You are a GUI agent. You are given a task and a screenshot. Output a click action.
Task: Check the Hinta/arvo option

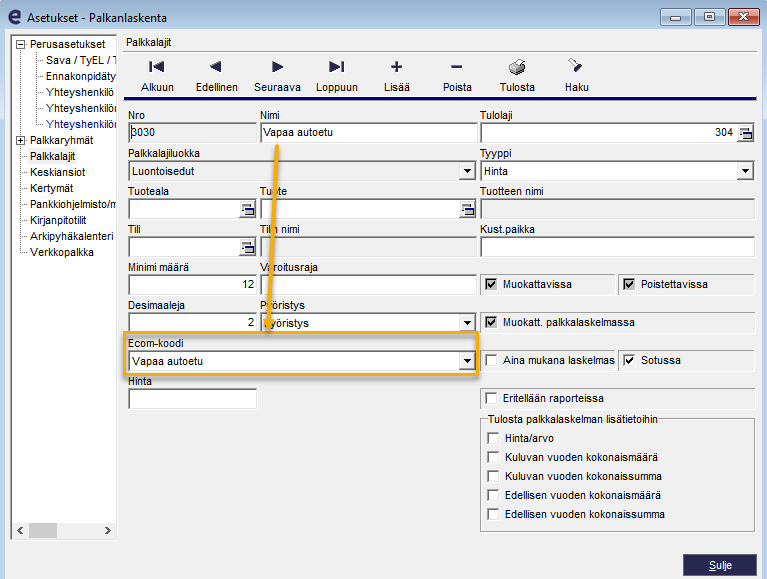pyautogui.click(x=493, y=438)
